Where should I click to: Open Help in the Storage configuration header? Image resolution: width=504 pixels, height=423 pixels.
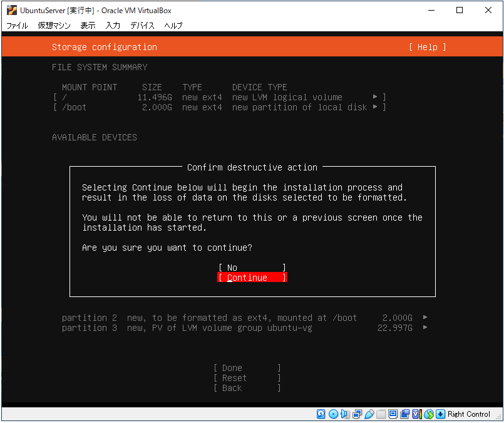tap(428, 47)
